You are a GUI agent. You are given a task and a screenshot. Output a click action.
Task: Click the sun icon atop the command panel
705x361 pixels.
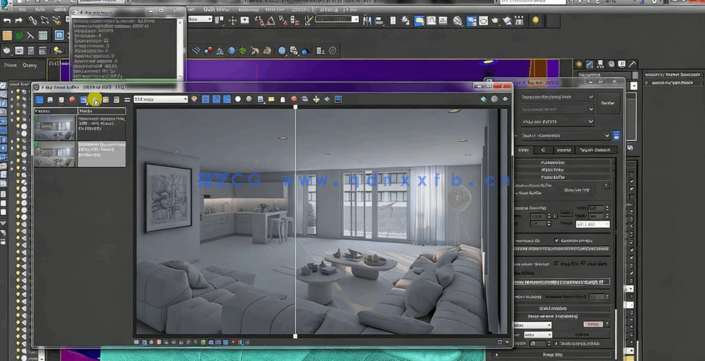[579, 64]
